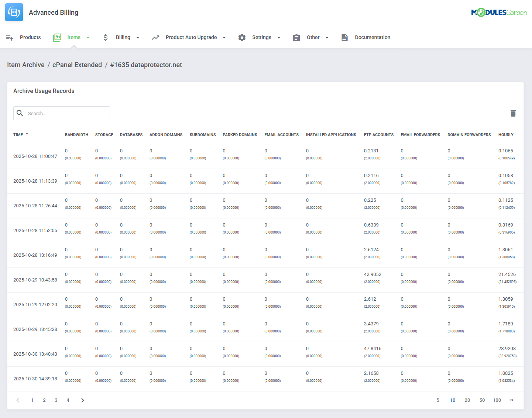Click the Documentation page icon
The image size is (532, 418).
344,37
